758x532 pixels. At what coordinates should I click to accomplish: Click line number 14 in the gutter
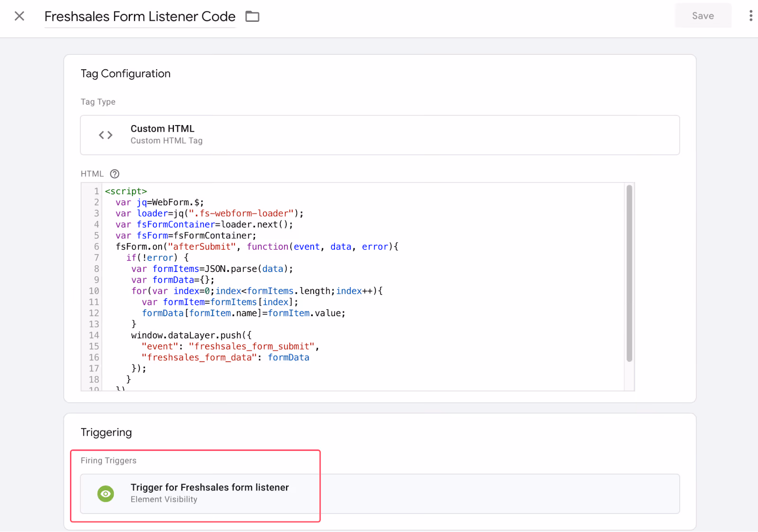(94, 335)
